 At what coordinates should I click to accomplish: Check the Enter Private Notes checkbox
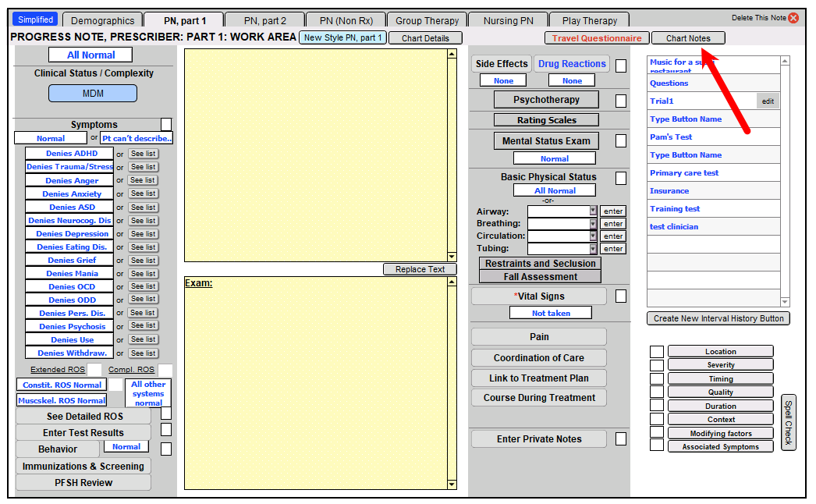[x=621, y=438]
